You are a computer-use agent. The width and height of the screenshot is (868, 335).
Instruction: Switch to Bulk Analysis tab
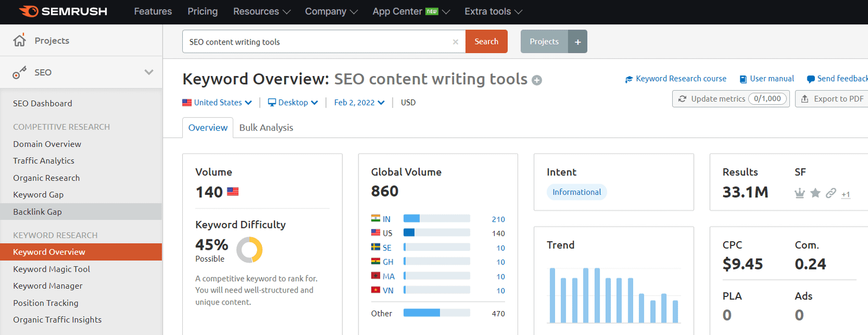[266, 128]
